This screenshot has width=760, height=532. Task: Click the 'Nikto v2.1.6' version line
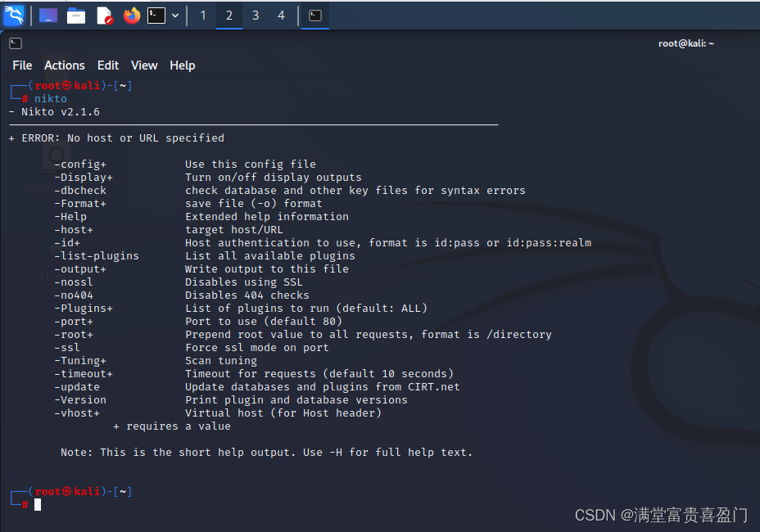(x=54, y=112)
